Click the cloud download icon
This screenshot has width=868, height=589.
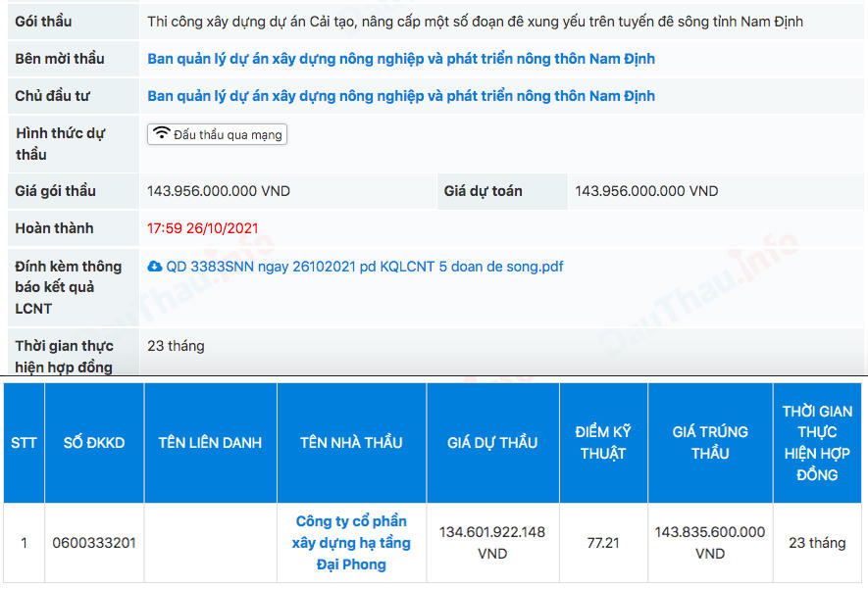click(154, 267)
